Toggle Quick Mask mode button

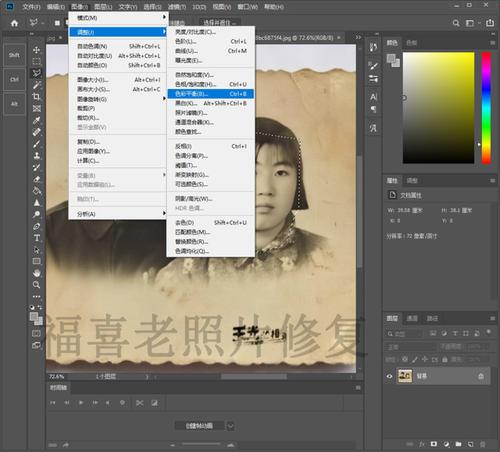pyautogui.click(x=36, y=334)
